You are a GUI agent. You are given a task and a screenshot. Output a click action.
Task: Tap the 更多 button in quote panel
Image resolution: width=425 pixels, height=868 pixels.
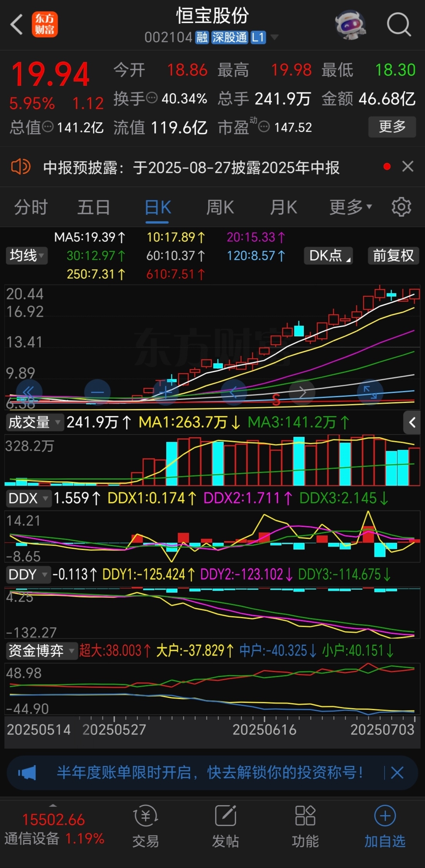(x=392, y=126)
